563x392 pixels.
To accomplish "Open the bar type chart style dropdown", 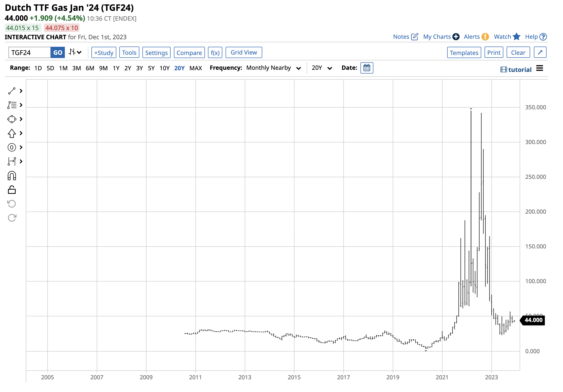I will tap(75, 52).
